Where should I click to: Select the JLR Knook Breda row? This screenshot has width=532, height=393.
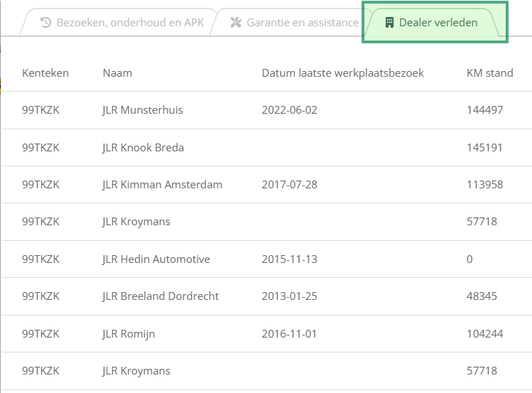[266, 148]
